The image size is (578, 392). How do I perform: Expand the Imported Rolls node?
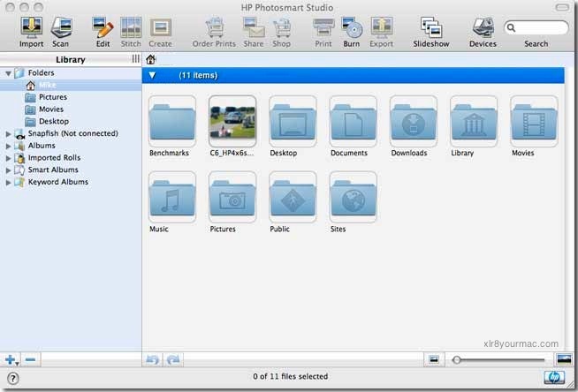click(x=8, y=158)
